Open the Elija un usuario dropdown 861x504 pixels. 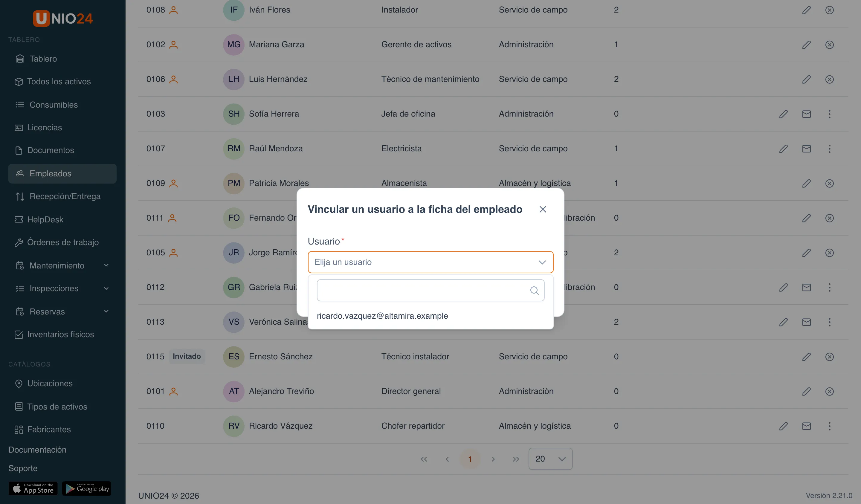coord(430,262)
